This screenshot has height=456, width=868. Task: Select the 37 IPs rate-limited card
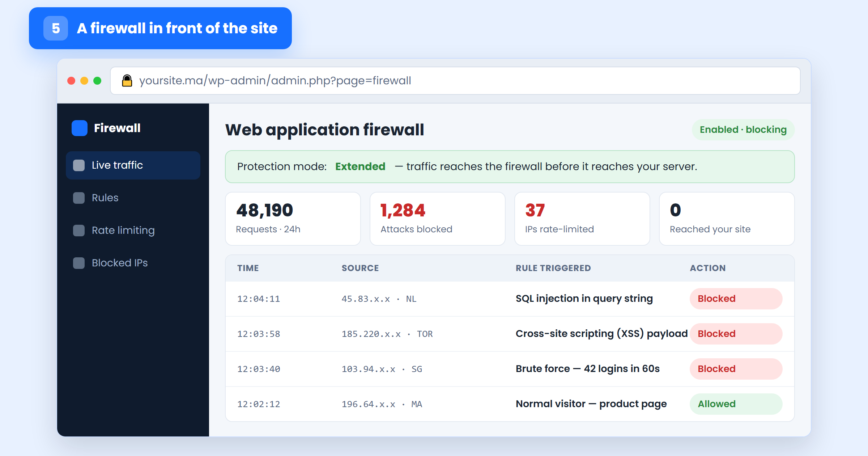point(582,219)
